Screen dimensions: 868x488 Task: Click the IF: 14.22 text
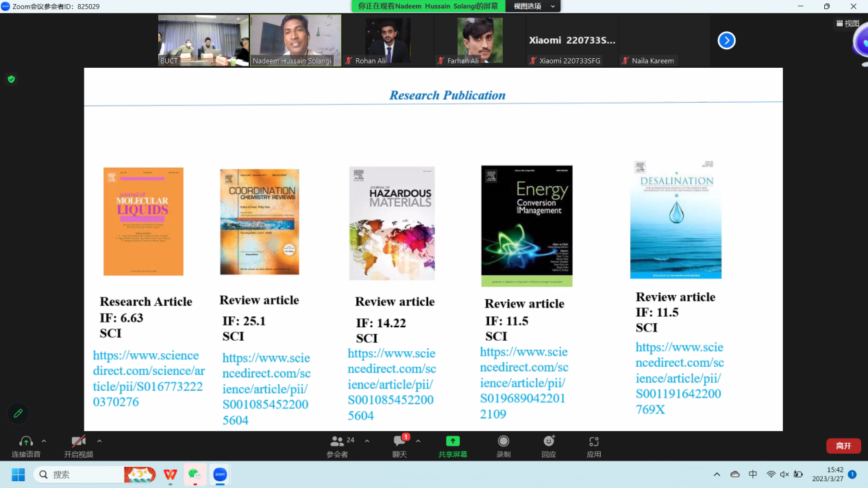[381, 323]
